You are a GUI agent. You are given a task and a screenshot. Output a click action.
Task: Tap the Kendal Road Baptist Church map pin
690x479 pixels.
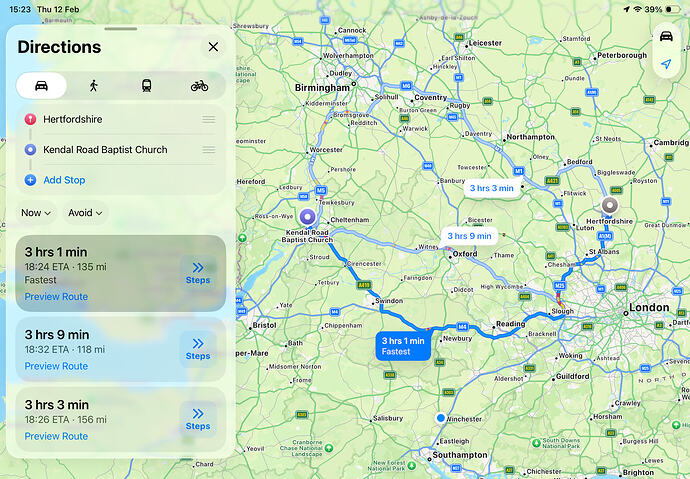[308, 216]
